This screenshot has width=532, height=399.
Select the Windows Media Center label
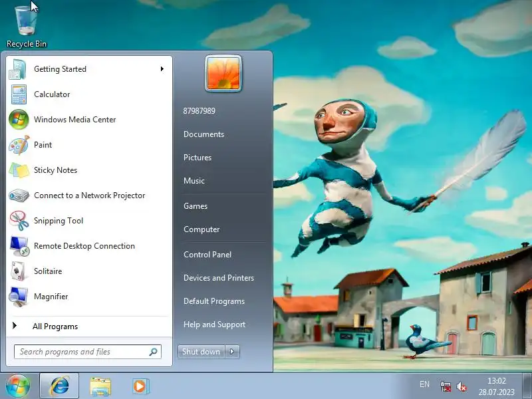75,120
